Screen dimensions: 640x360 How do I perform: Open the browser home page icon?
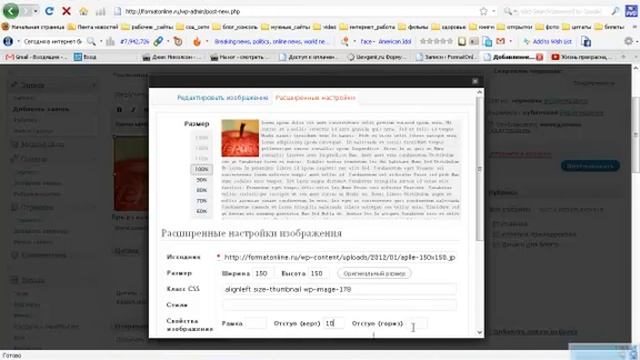point(83,11)
